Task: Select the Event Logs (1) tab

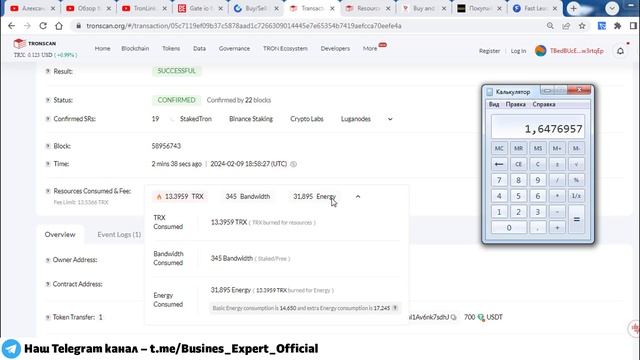Action: coord(119,234)
